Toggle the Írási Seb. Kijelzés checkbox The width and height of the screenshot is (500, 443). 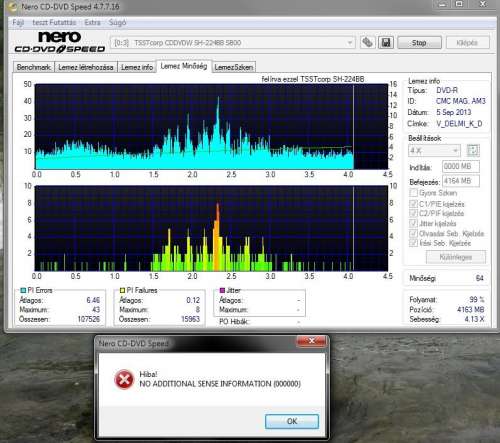click(x=413, y=243)
